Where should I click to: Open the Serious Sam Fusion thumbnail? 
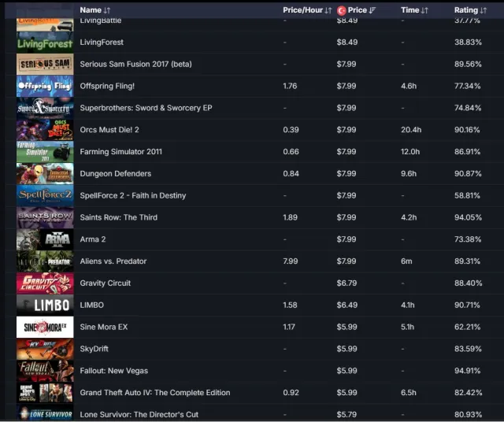[x=45, y=65]
